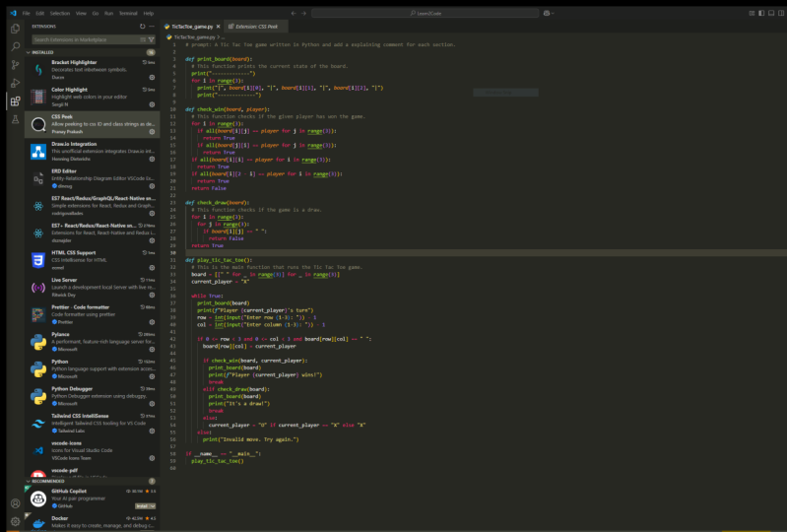Open Extensions views and more actions menu

coord(152,26)
